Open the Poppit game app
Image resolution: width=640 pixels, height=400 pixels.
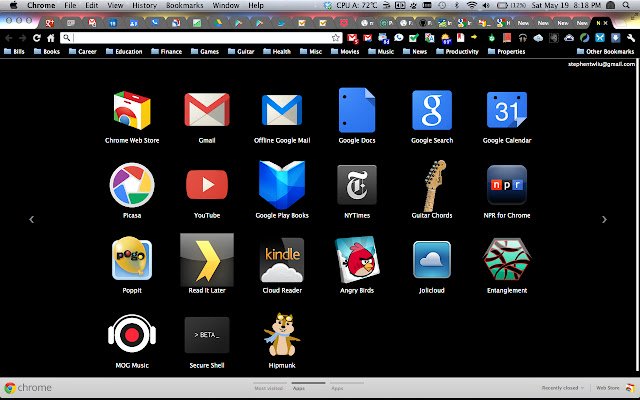(132, 259)
